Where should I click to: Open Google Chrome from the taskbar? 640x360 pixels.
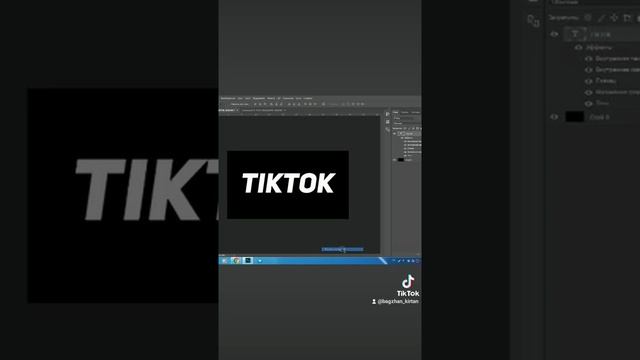coord(236,260)
